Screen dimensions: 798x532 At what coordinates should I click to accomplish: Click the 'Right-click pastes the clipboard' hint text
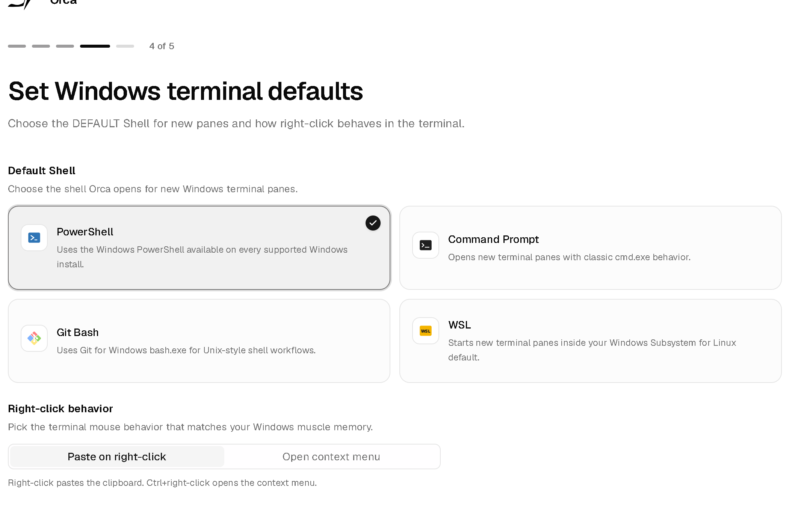click(162, 483)
